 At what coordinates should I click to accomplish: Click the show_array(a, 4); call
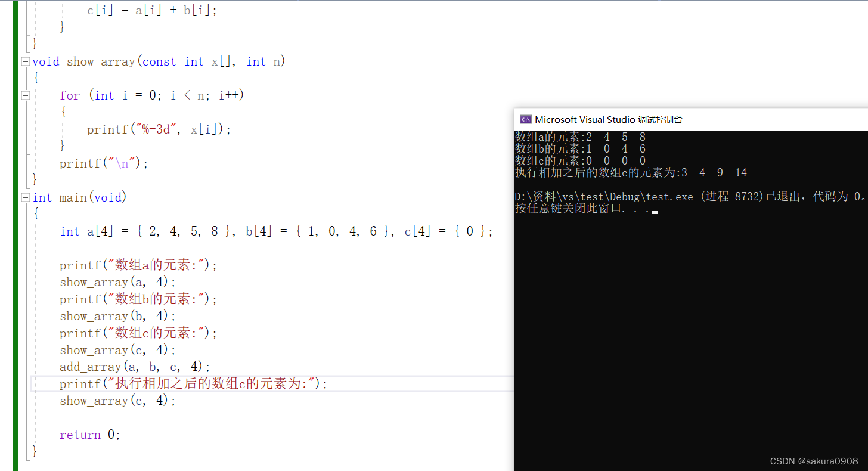point(118,282)
